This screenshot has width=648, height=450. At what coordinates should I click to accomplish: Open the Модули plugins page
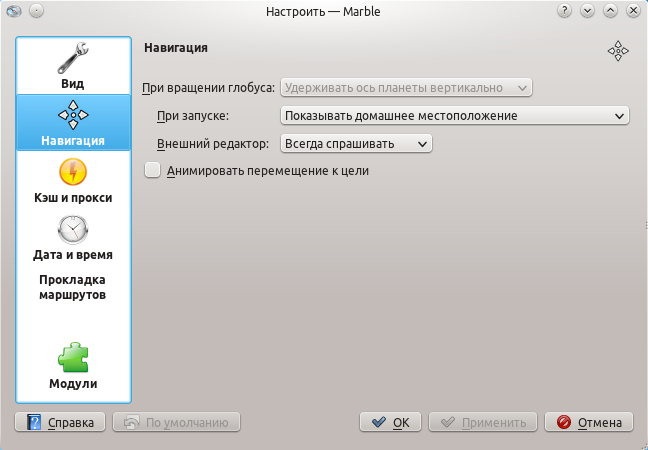coord(73,366)
